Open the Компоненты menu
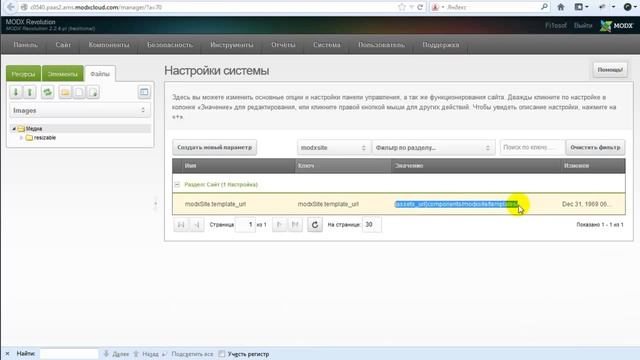This screenshot has width=640, height=360. pyautogui.click(x=109, y=45)
